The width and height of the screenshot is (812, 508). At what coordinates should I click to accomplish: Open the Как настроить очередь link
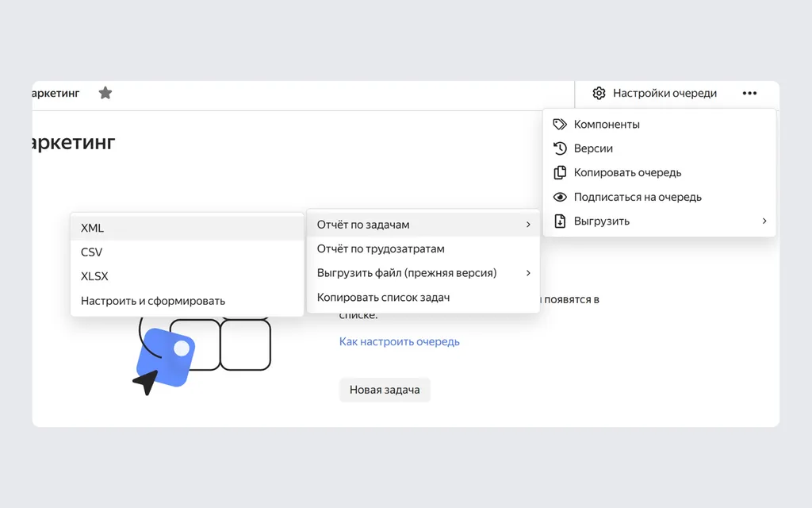coord(400,341)
